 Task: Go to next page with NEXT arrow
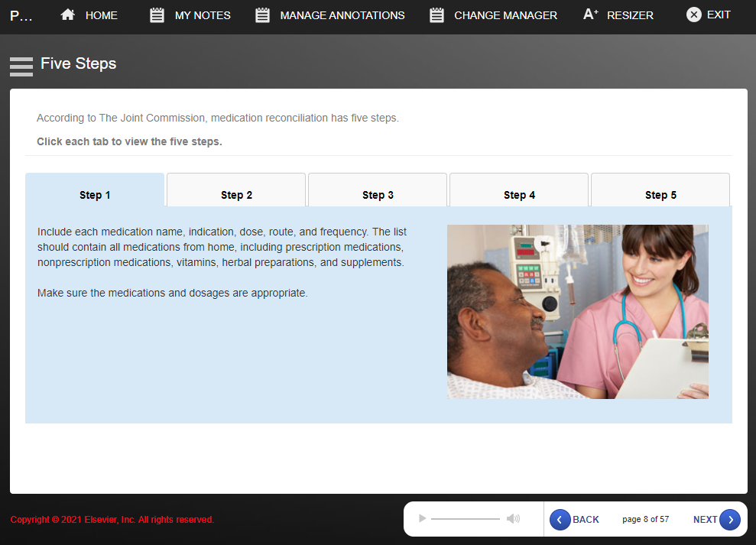click(729, 520)
